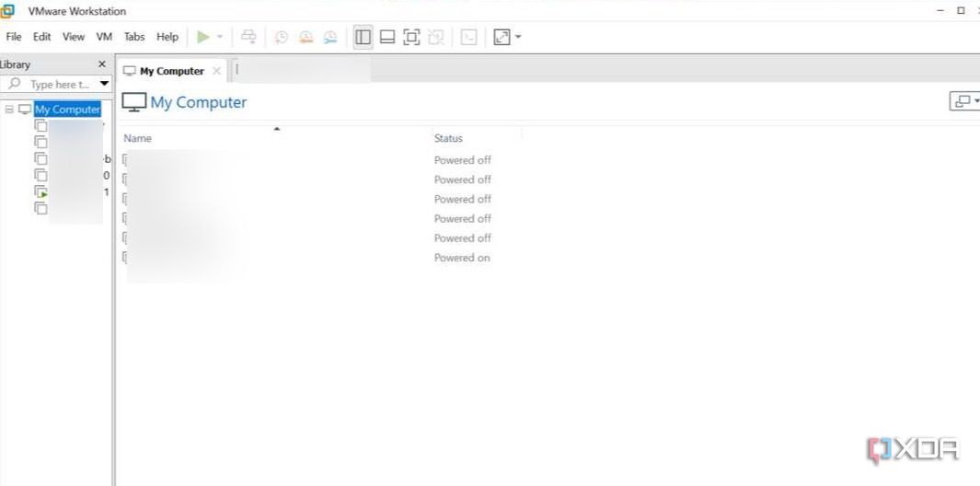Click the VMware Workstation title bar icon
Image resolution: width=980 pixels, height=486 pixels.
(x=6, y=11)
